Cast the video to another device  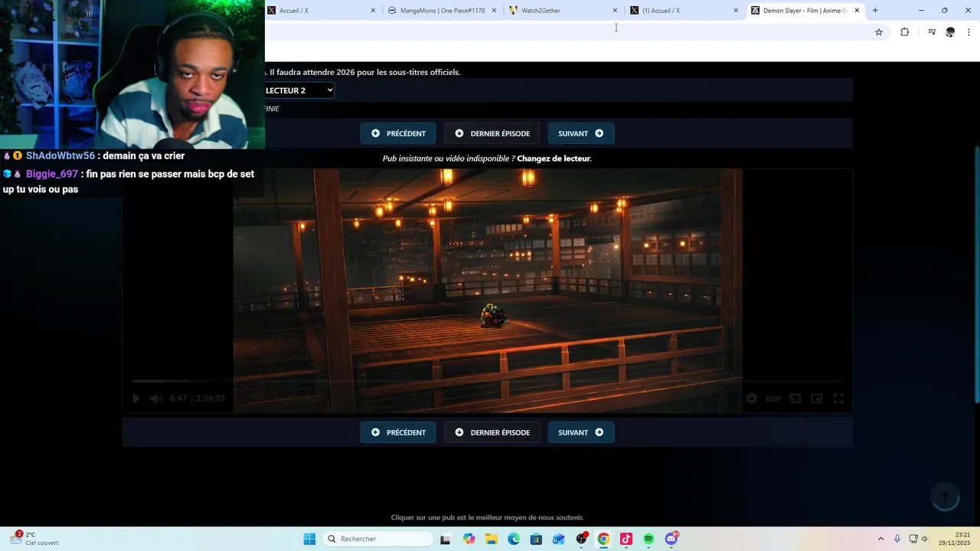pyautogui.click(x=795, y=399)
